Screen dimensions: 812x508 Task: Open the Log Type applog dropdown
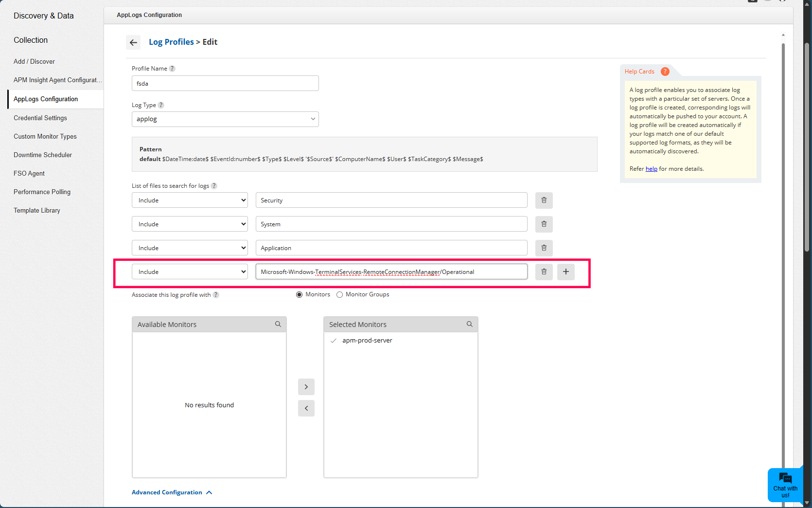click(x=225, y=119)
